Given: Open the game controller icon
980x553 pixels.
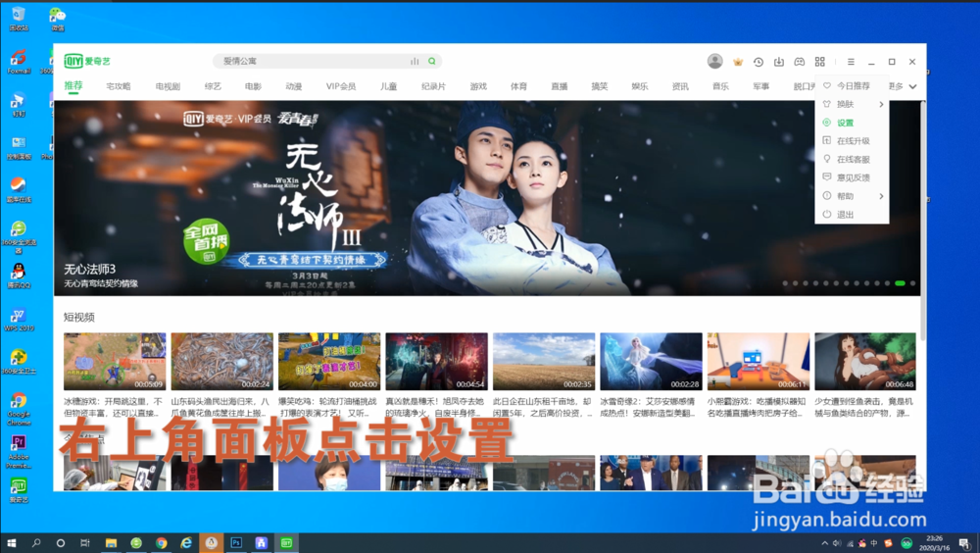Looking at the screenshot, I should pos(800,62).
